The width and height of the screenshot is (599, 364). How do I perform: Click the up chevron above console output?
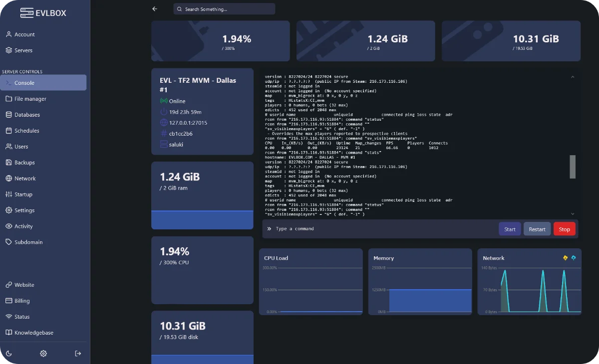click(x=573, y=77)
